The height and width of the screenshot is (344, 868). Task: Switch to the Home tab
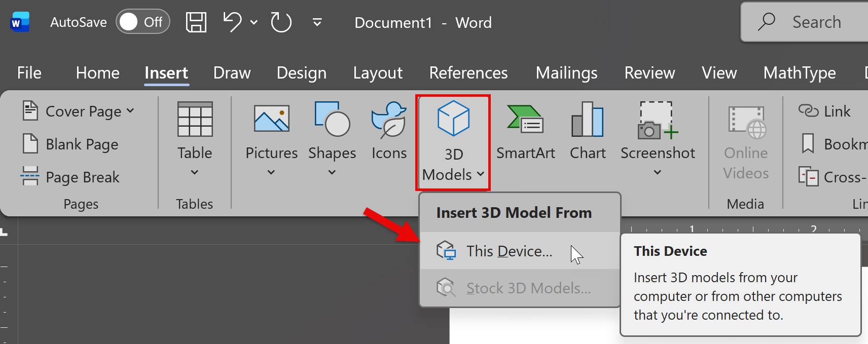point(97,73)
